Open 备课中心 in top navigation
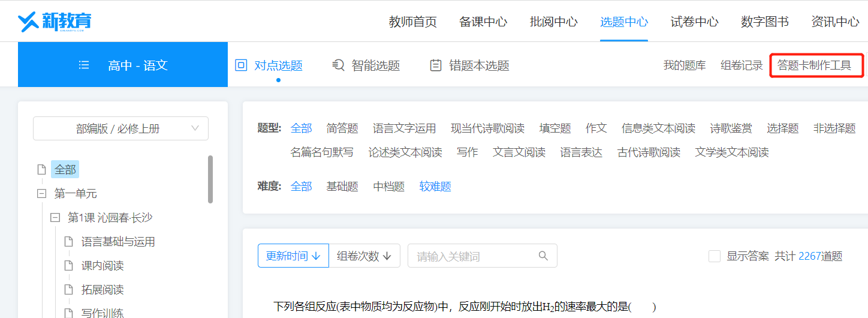The height and width of the screenshot is (318, 868). click(483, 22)
